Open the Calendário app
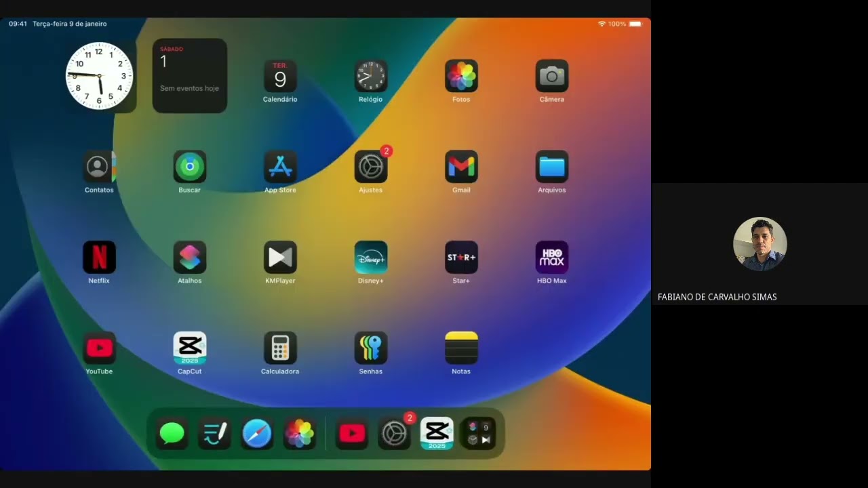Viewport: 868px width, 488px height. pyautogui.click(x=280, y=76)
